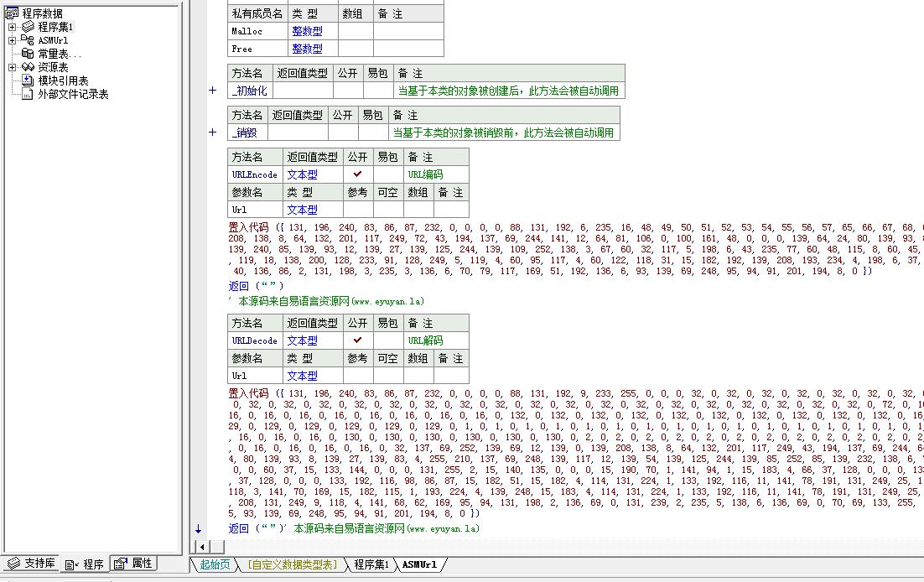This screenshot has height=582, width=924.
Task: Open the 模块引用表 module reference icon
Action: click(x=28, y=81)
